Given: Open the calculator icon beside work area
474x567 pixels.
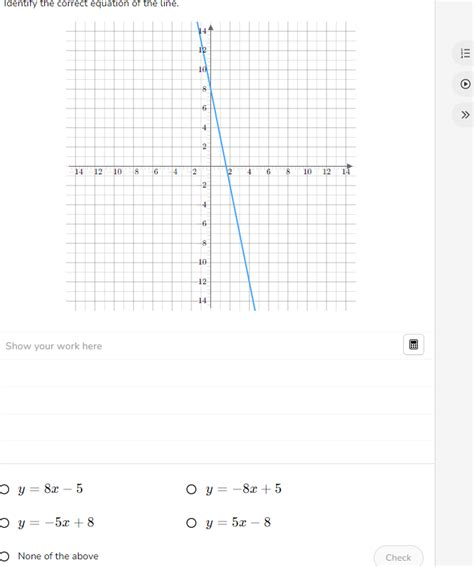Looking at the screenshot, I should click(413, 345).
